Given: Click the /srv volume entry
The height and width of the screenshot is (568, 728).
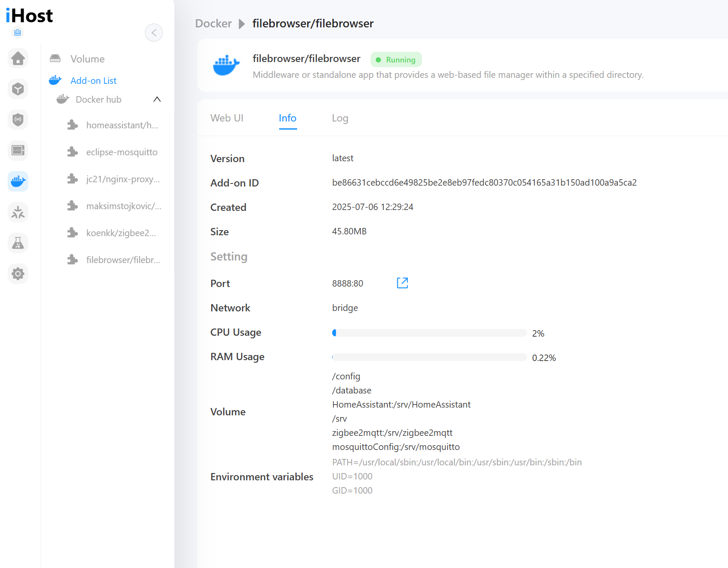Looking at the screenshot, I should point(339,419).
